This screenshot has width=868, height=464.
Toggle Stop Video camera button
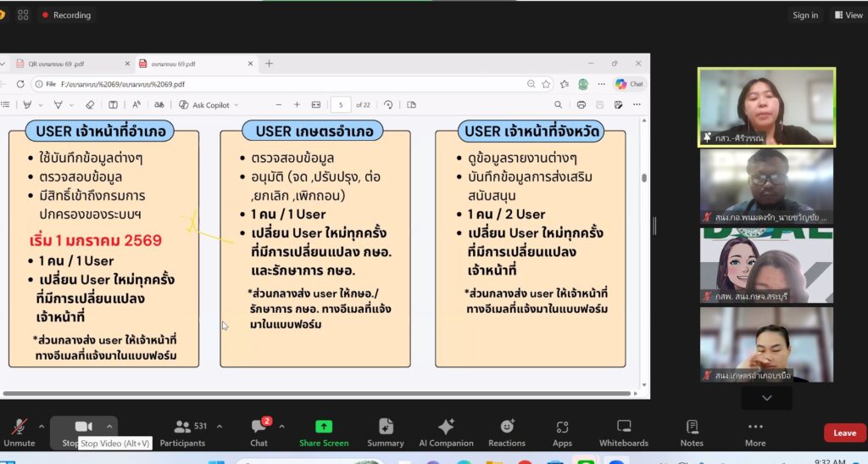(83, 427)
